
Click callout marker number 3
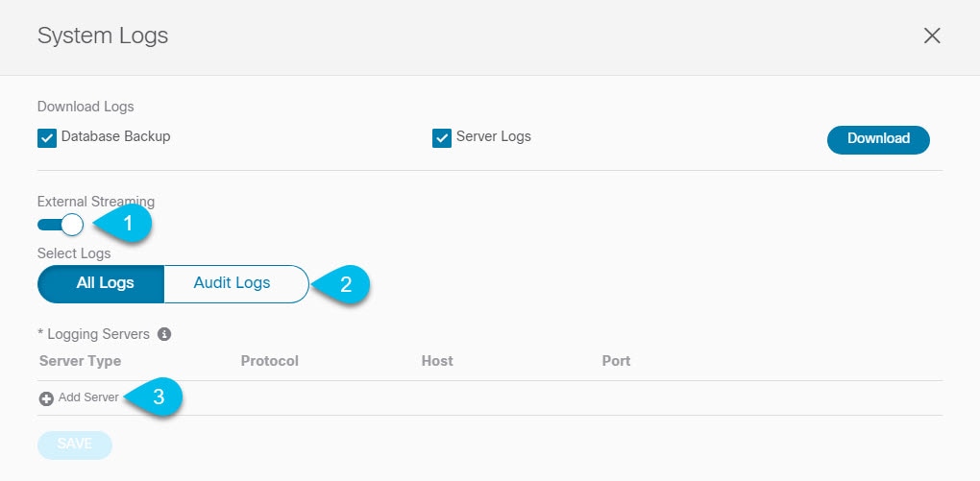pyautogui.click(x=153, y=397)
